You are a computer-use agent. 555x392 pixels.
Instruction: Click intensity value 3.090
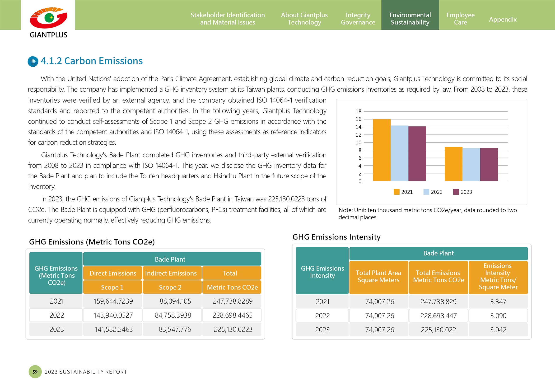(498, 316)
